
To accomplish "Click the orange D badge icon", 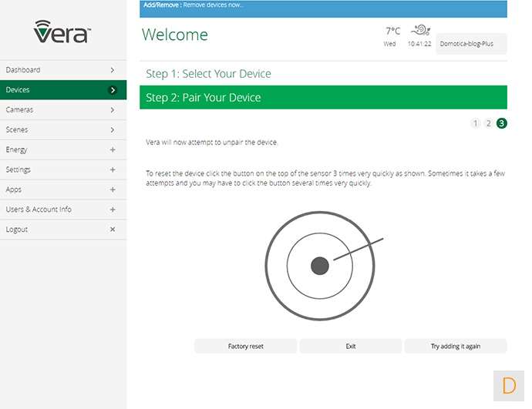I will point(509,384).
